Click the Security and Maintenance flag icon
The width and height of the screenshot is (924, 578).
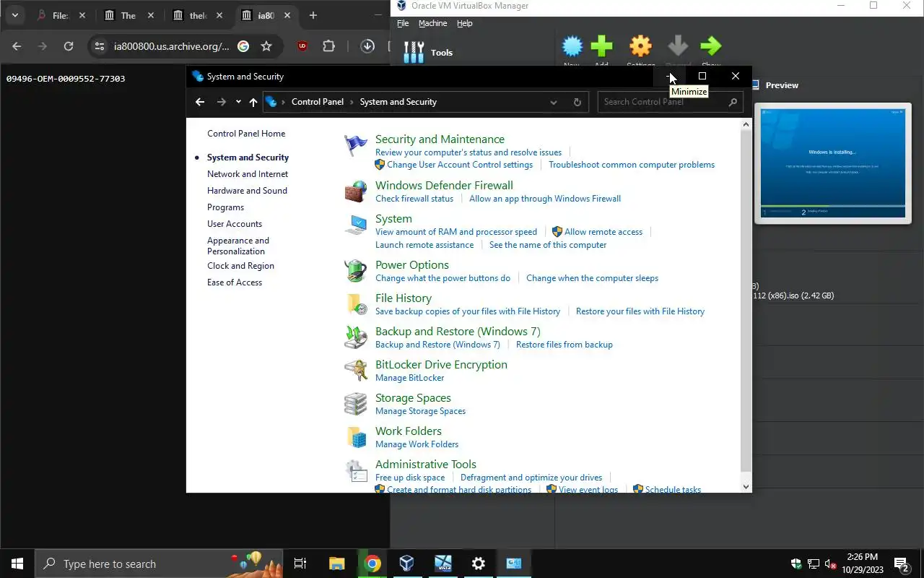(355, 146)
